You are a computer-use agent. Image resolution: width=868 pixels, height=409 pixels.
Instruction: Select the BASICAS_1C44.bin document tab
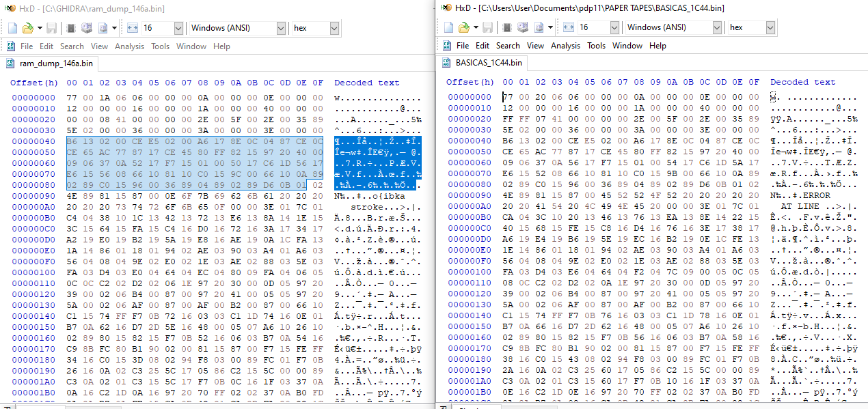[x=483, y=63]
